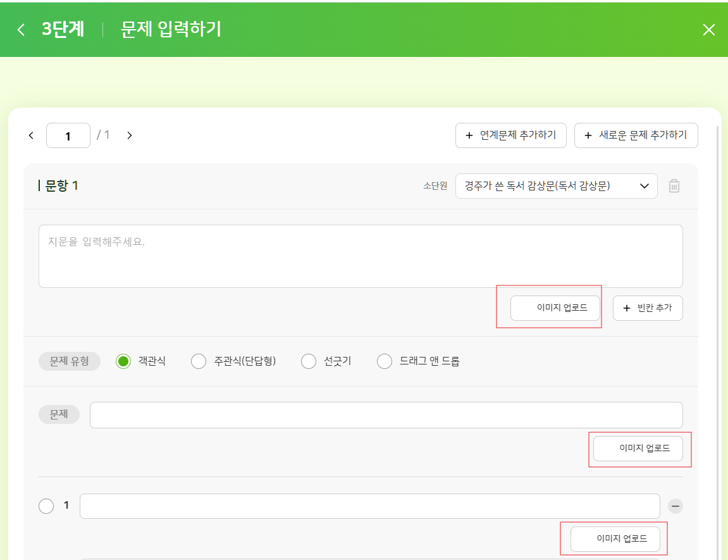Click 새로운 문제 추가하기 button
The image size is (728, 560).
tap(636, 135)
